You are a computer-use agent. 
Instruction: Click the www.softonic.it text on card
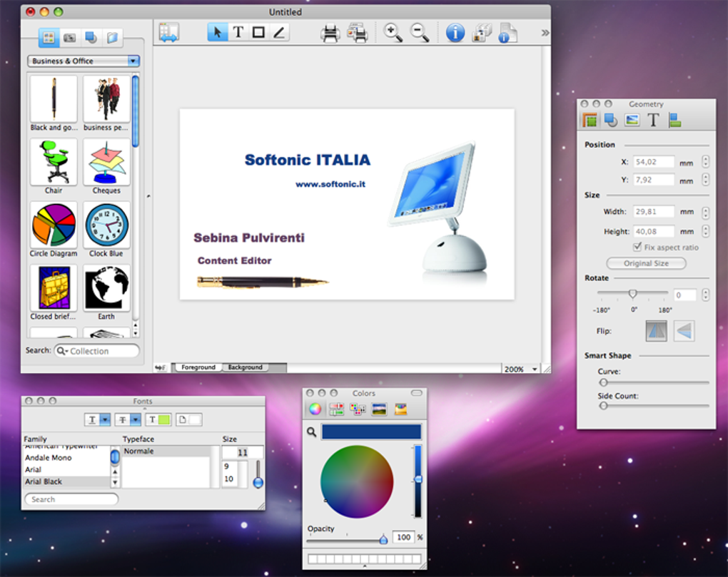pos(330,184)
